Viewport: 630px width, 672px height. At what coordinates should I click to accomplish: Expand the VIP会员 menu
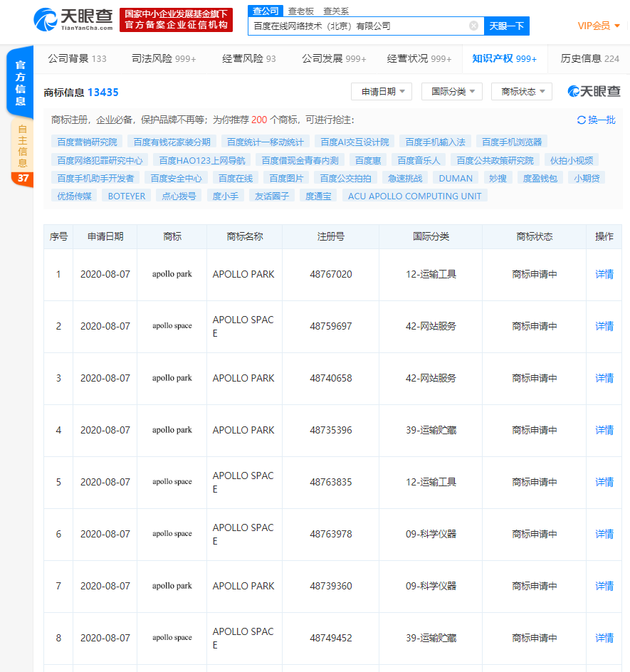point(599,26)
